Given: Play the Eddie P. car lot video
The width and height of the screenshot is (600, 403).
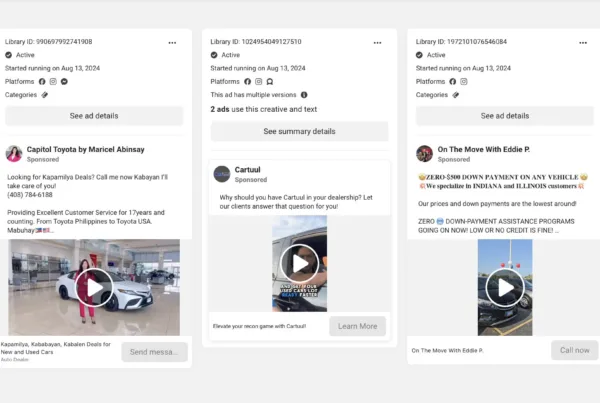Looking at the screenshot, I should 505,288.
